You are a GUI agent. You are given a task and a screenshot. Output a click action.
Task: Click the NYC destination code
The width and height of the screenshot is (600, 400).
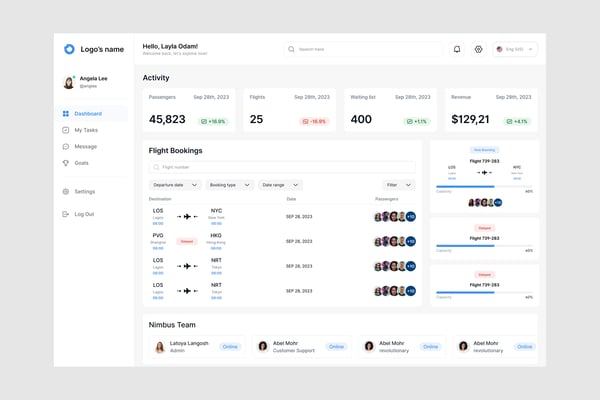pyautogui.click(x=216, y=211)
